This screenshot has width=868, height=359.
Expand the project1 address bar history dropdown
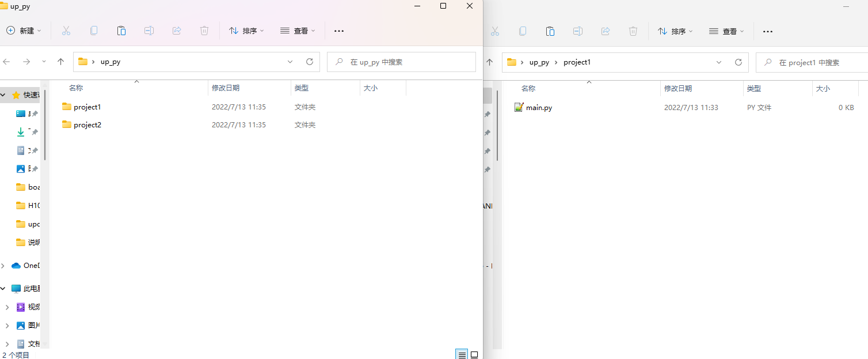(x=719, y=62)
